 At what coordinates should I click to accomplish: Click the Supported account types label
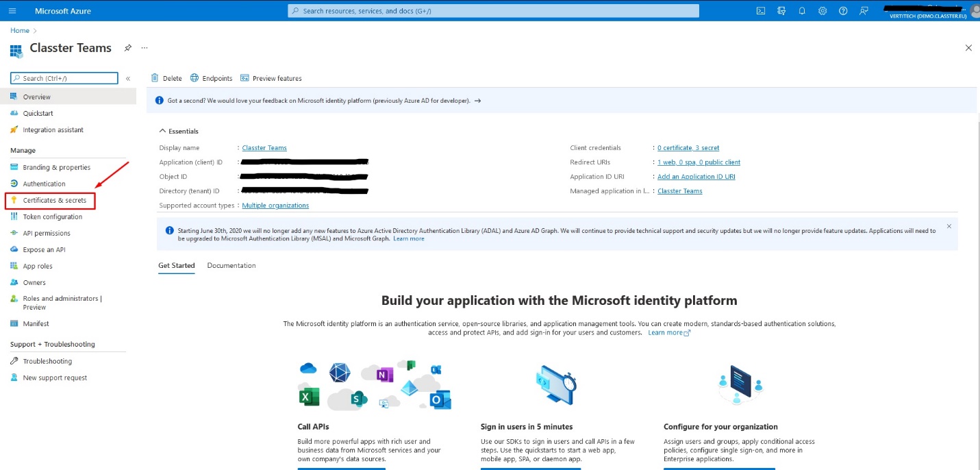coord(198,206)
